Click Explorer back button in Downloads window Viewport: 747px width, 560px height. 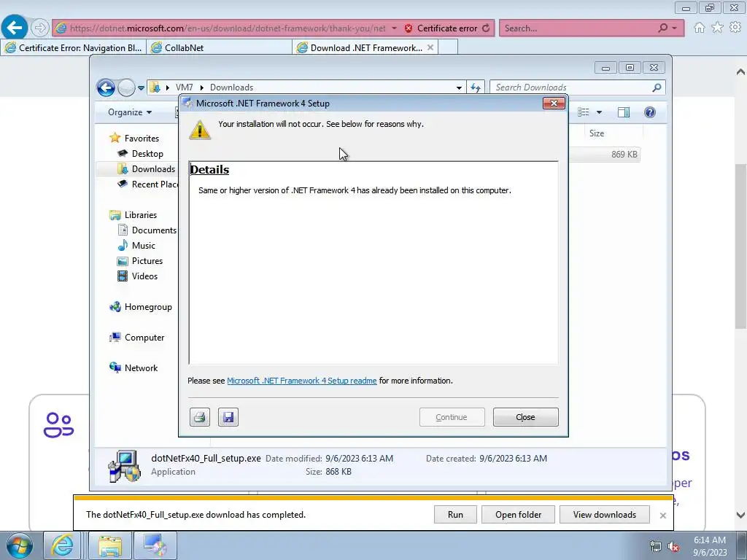coord(106,87)
